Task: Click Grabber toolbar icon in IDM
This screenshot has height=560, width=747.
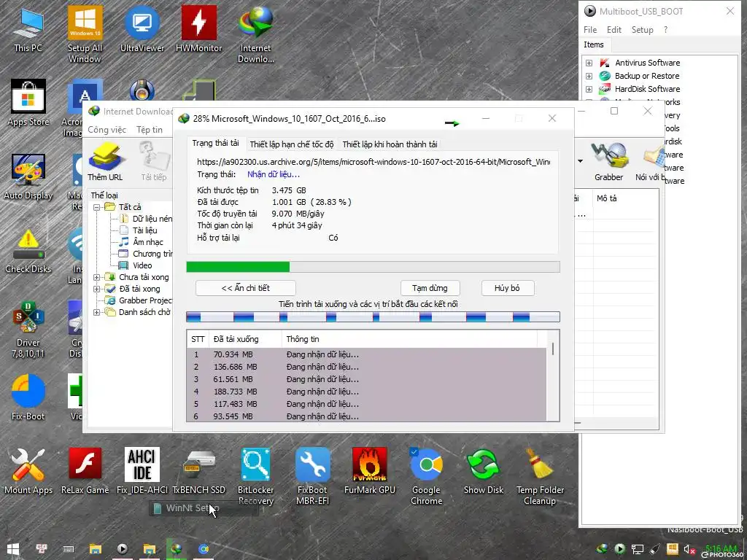Action: 609,162
